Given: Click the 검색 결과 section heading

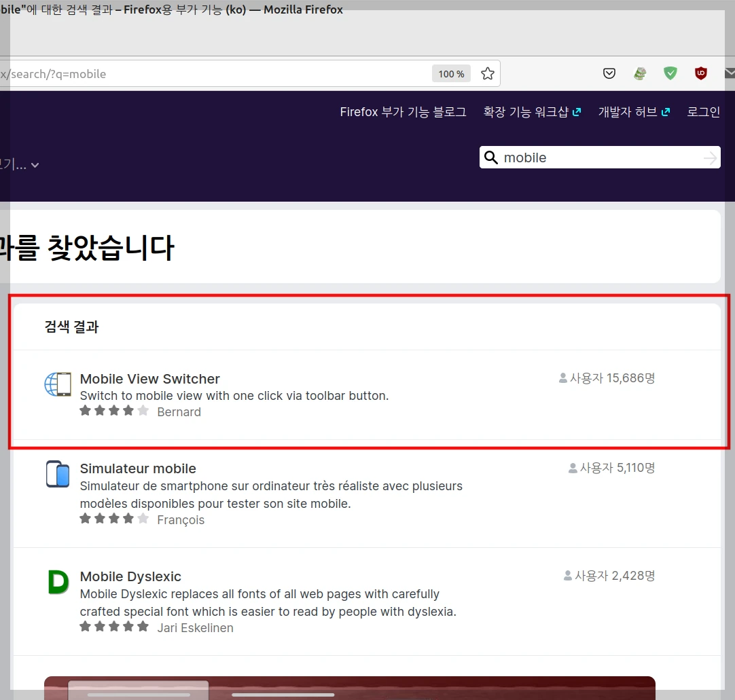Looking at the screenshot, I should [71, 327].
